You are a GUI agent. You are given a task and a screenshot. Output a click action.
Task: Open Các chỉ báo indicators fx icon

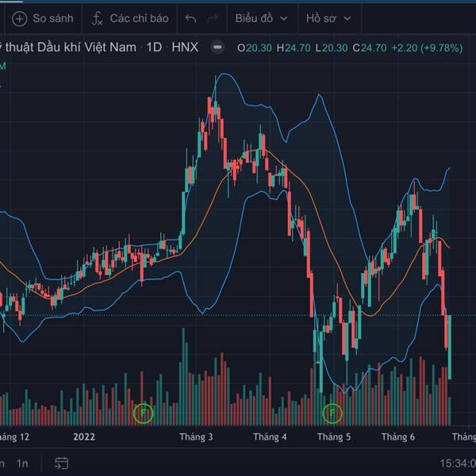(97, 18)
